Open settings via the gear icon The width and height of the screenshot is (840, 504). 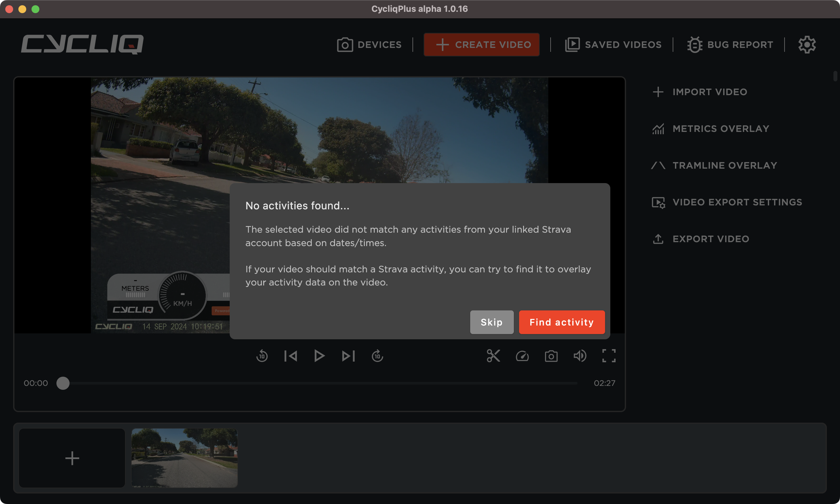(x=807, y=45)
